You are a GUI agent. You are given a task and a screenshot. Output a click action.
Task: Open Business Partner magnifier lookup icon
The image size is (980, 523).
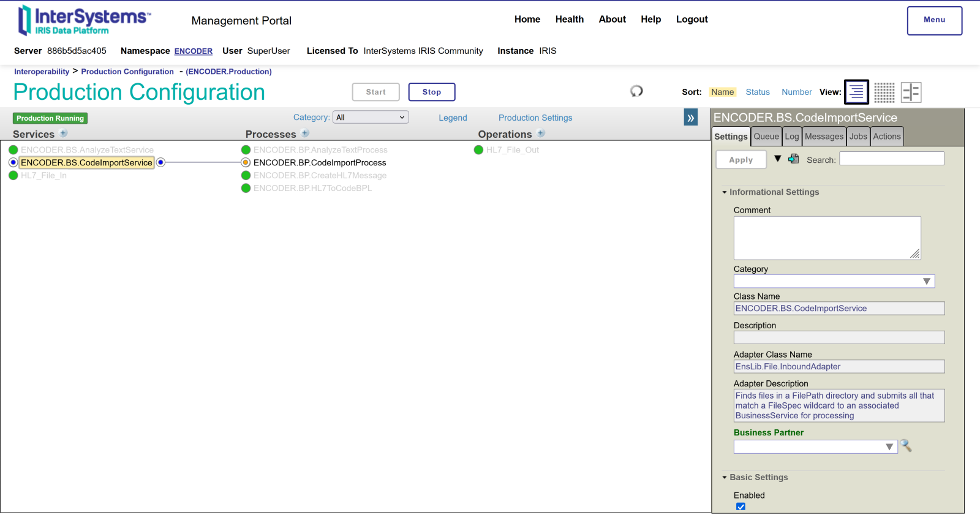tap(906, 446)
